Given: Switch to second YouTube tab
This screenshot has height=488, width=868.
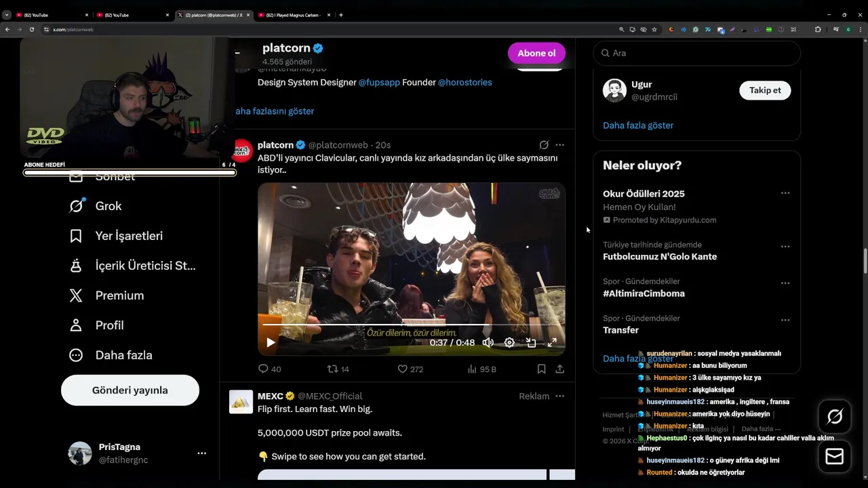Looking at the screenshot, I should [x=132, y=15].
